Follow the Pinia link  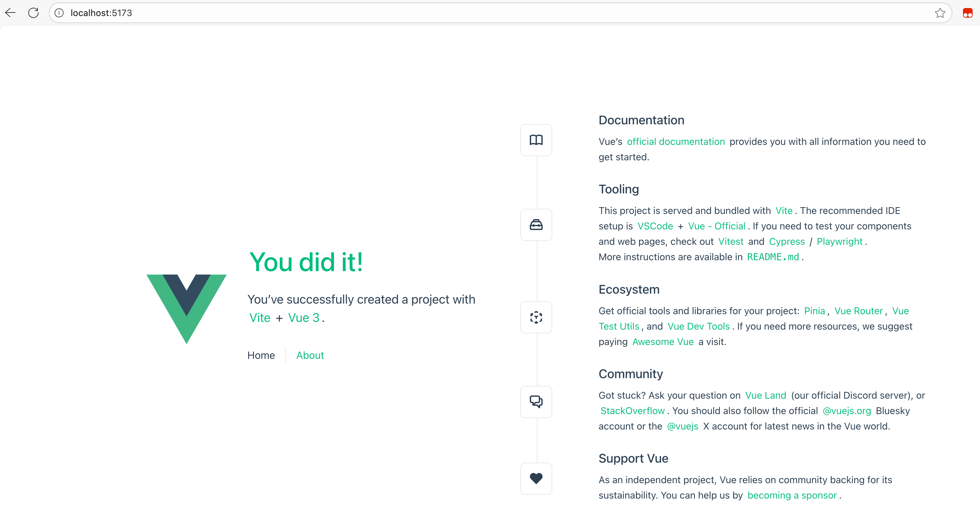tap(814, 311)
